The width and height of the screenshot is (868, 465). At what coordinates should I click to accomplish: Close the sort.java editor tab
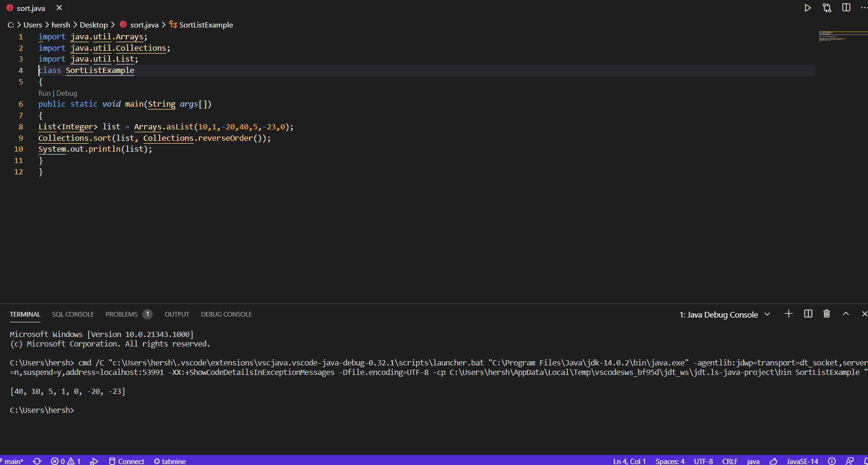tap(59, 8)
